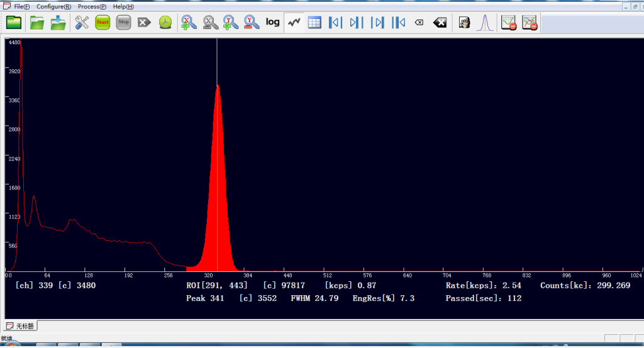Delete all ROIs with large white X icon
This screenshot has height=348, width=644.
click(x=440, y=23)
